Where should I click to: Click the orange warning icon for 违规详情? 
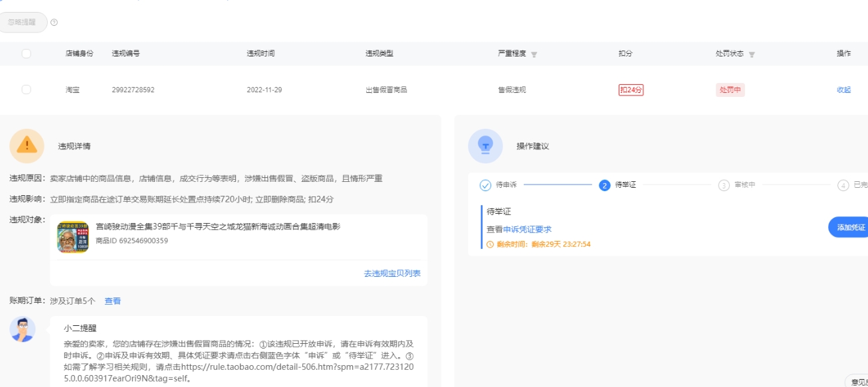pyautogui.click(x=27, y=145)
